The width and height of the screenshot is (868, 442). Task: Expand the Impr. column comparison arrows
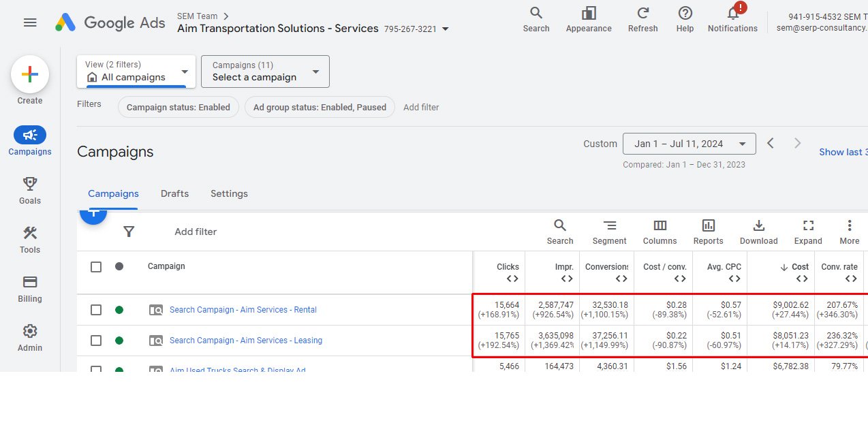(567, 279)
